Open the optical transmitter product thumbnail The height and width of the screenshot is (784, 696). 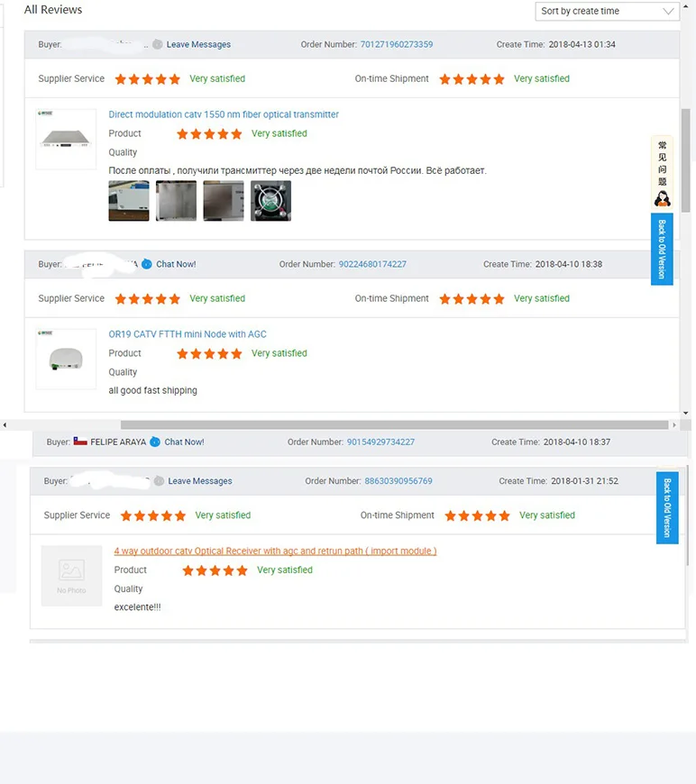tap(66, 139)
